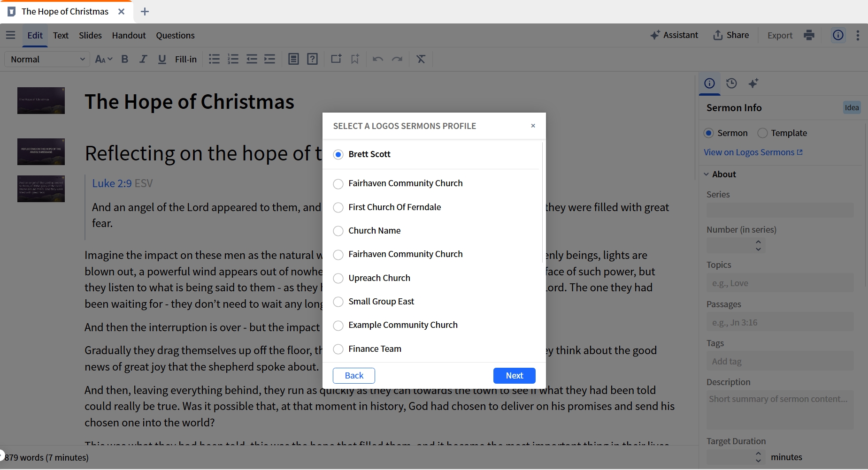Open the AI Assistant
The width and height of the screenshot is (868, 470).
(674, 35)
